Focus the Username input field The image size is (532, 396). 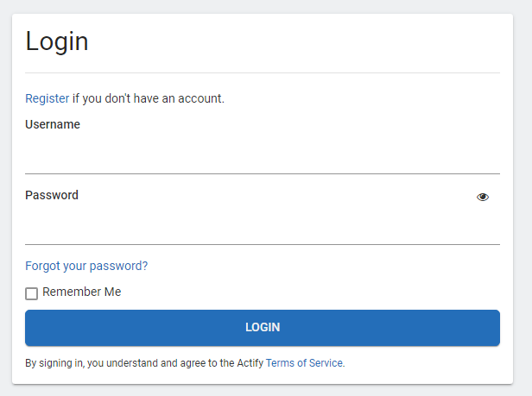[x=262, y=157]
